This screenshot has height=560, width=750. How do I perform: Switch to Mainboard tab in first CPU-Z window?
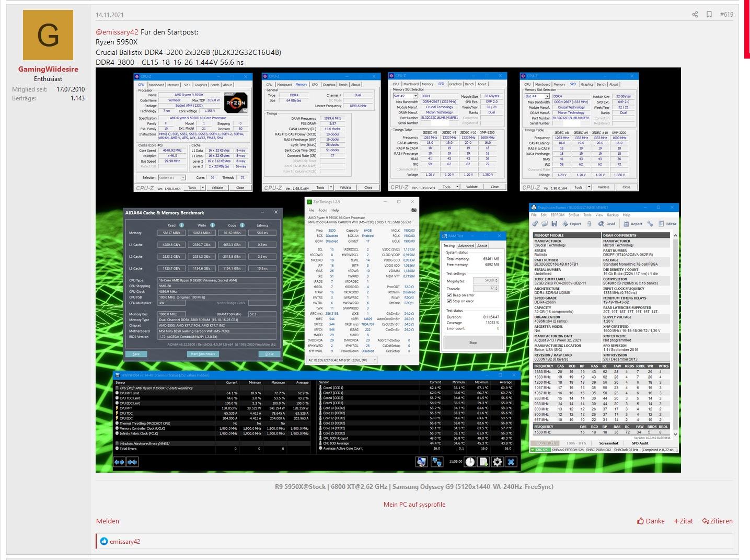[156, 85]
